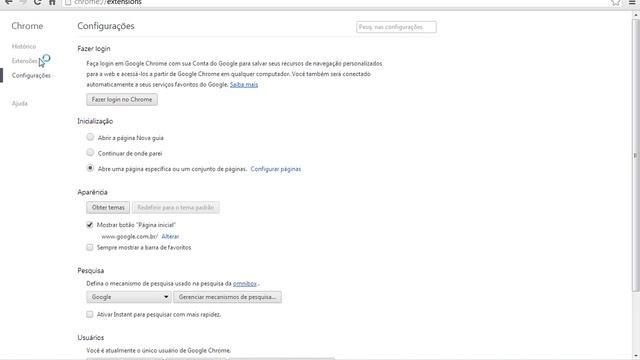Open the Chrome menu hamburger icon

click(632, 2)
